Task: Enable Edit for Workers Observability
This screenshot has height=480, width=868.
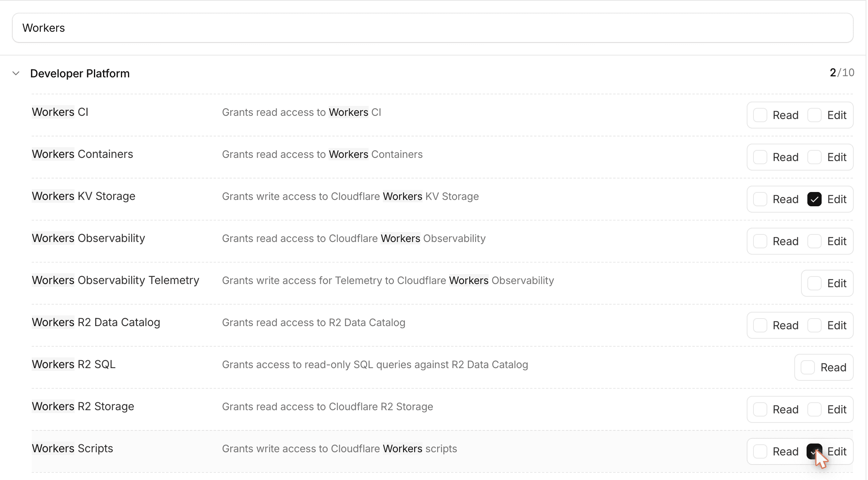Action: pos(814,241)
